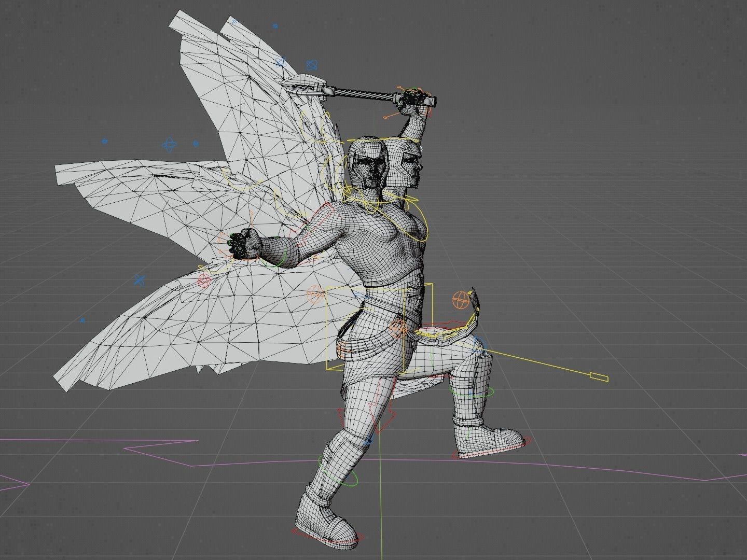
Task: Select the red sphere control on the lower wing
Action: 204,281
